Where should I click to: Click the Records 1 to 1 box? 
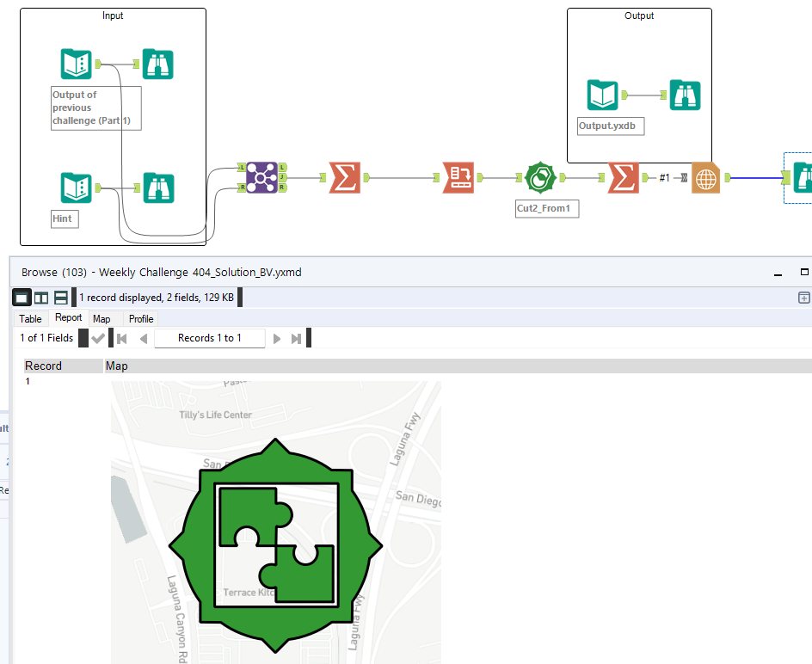click(210, 338)
